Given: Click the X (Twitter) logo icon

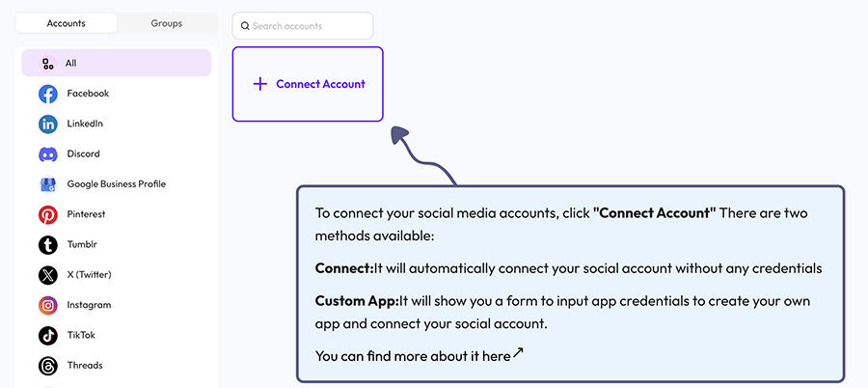Looking at the screenshot, I should pyautogui.click(x=48, y=275).
